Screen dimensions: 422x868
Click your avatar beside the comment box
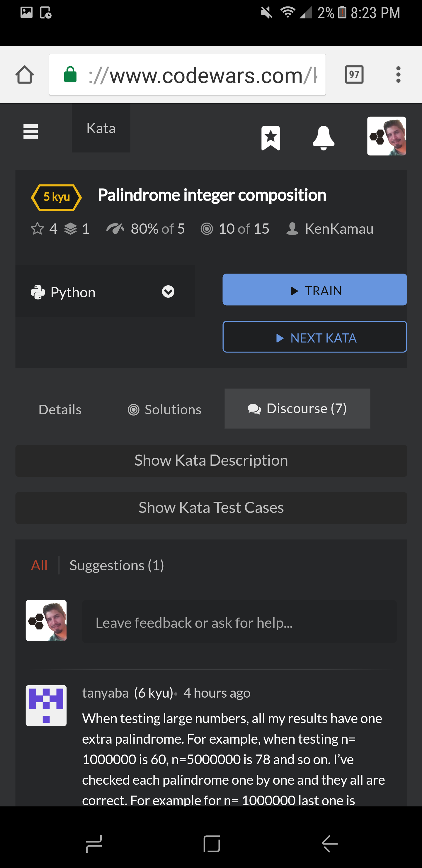[x=46, y=620]
